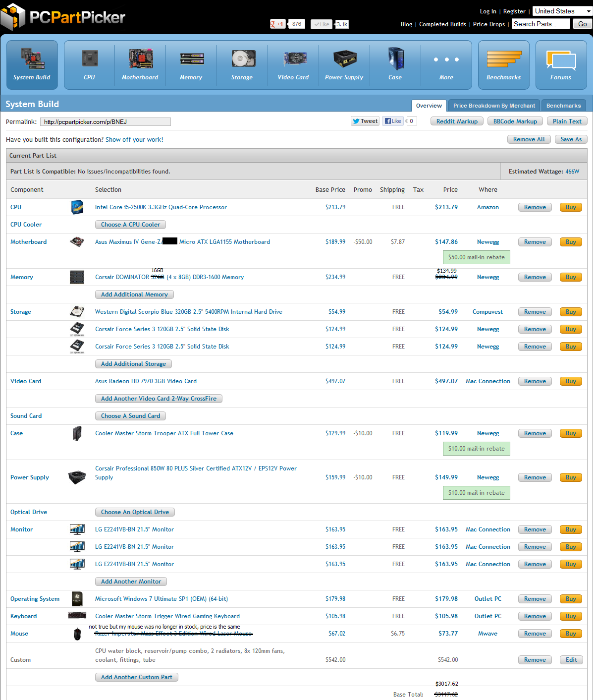The width and height of the screenshot is (595, 700).
Task: Click the Intel Core i5 CPU thumbnail
Action: (77, 207)
